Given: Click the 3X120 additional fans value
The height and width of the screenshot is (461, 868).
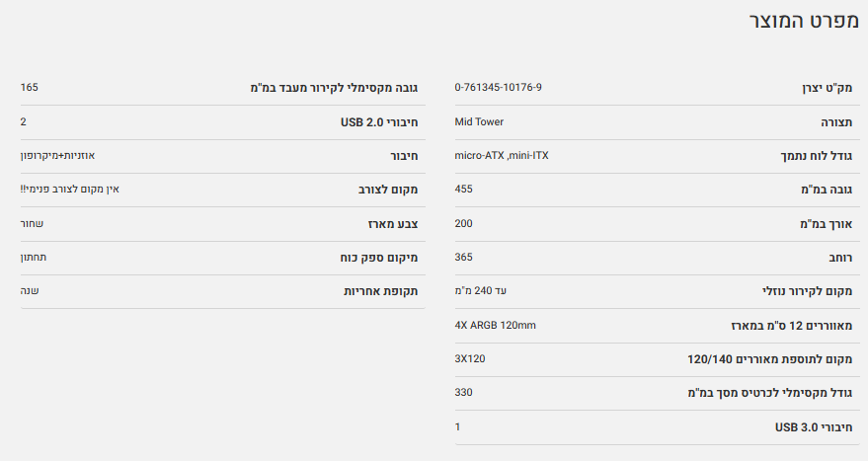Looking at the screenshot, I should click(x=470, y=358).
